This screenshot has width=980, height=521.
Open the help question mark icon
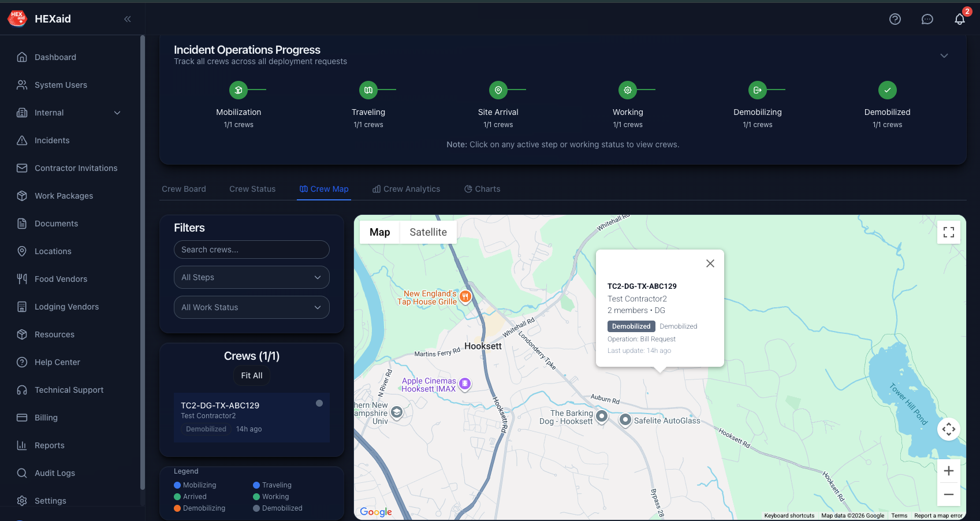click(895, 19)
